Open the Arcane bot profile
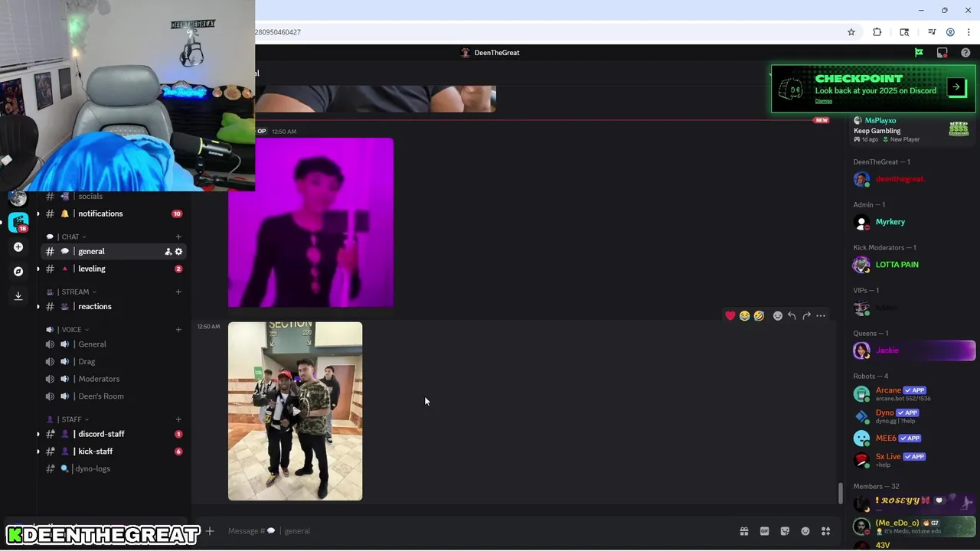 (913, 394)
